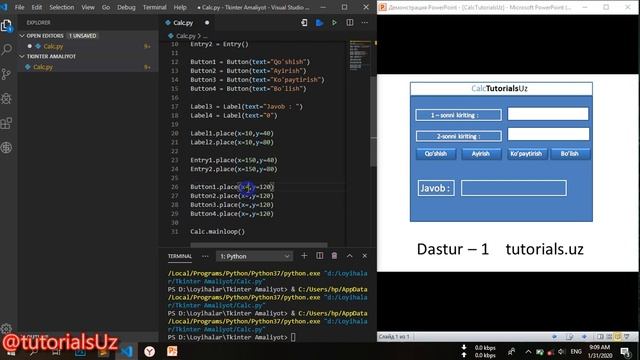This screenshot has height=360, width=640.
Task: Click Visual Studio Code icon in taskbar
Action: tap(127, 351)
